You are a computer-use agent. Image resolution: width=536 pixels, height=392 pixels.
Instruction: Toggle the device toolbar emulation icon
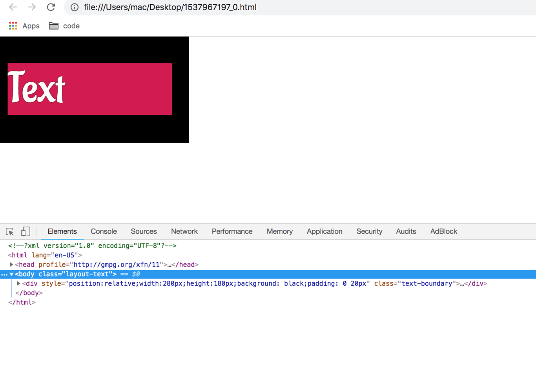point(25,232)
